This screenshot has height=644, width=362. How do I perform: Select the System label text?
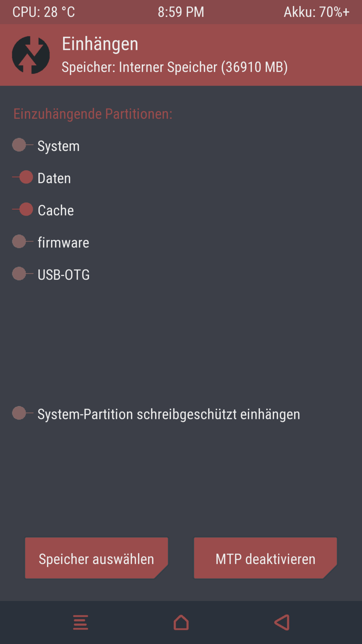59,146
